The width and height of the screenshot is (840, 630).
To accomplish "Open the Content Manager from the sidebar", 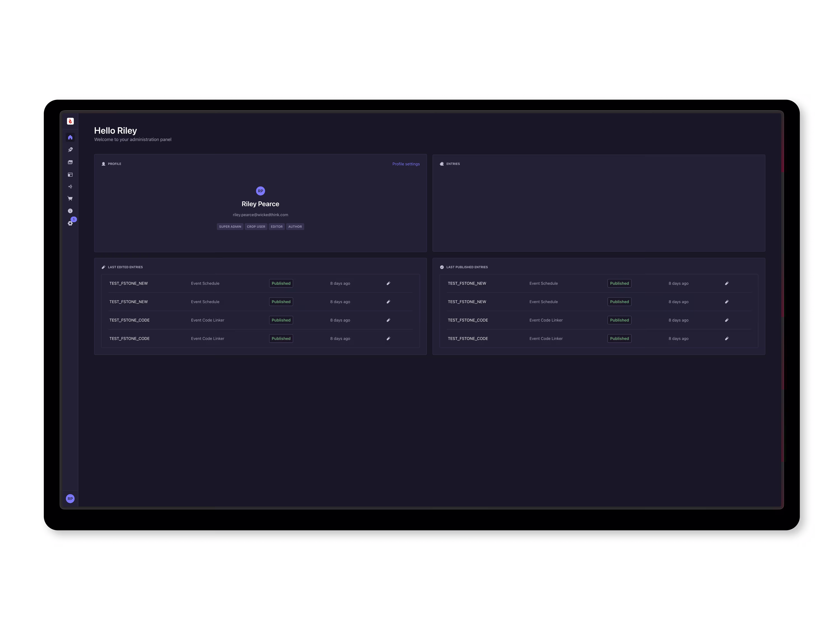I will click(70, 149).
